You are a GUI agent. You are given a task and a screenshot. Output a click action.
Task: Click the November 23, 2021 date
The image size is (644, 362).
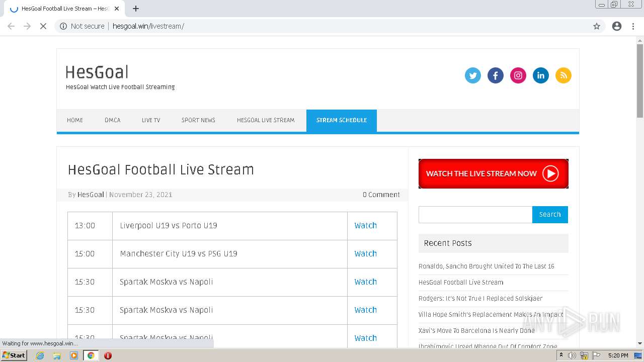point(140,195)
